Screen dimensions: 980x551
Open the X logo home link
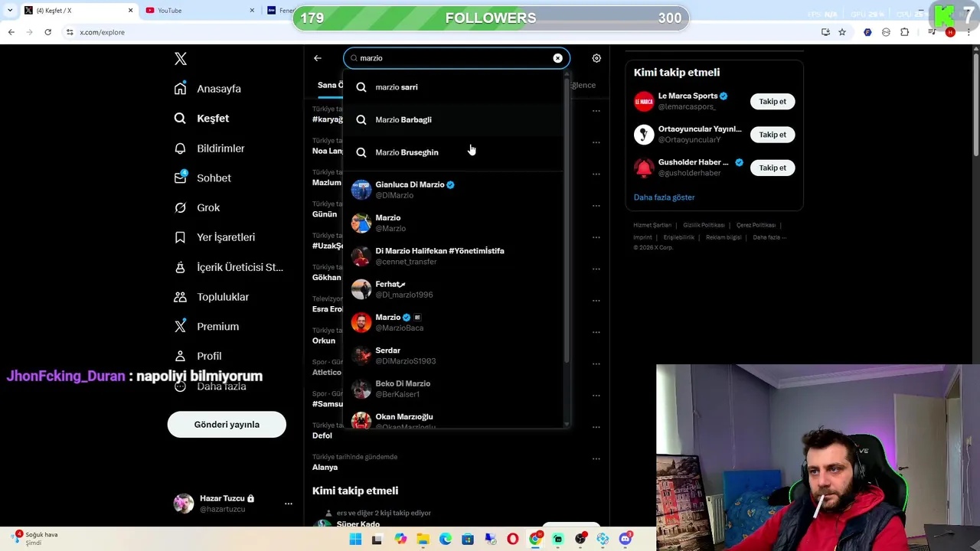tap(181, 59)
